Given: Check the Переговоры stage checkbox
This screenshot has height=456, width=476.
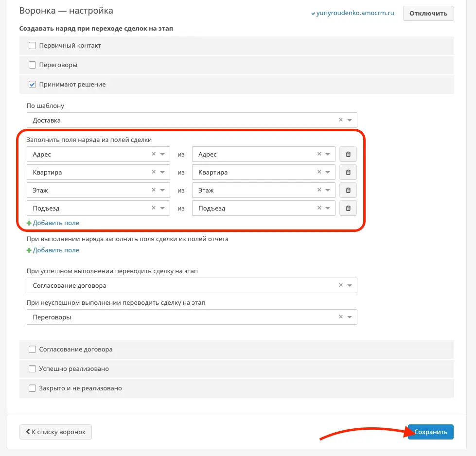Looking at the screenshot, I should [x=32, y=65].
